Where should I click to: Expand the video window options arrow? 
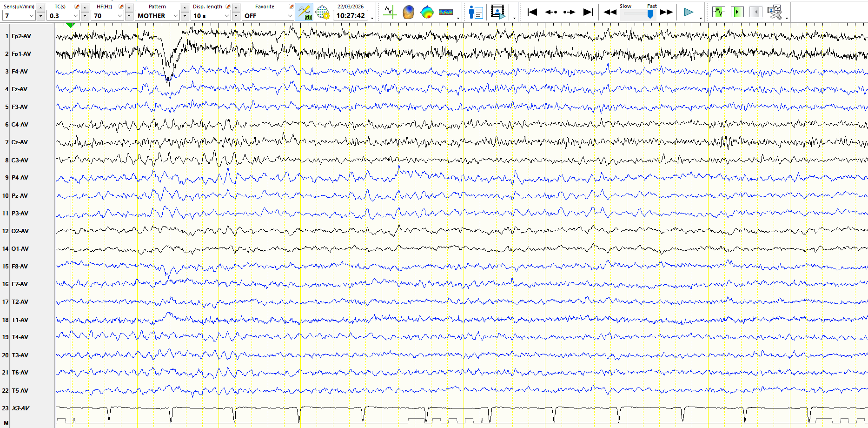(x=514, y=18)
